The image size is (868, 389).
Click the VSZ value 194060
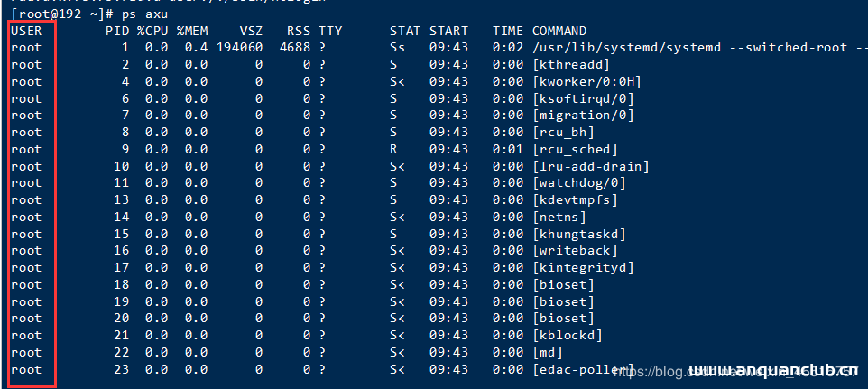[x=239, y=48]
